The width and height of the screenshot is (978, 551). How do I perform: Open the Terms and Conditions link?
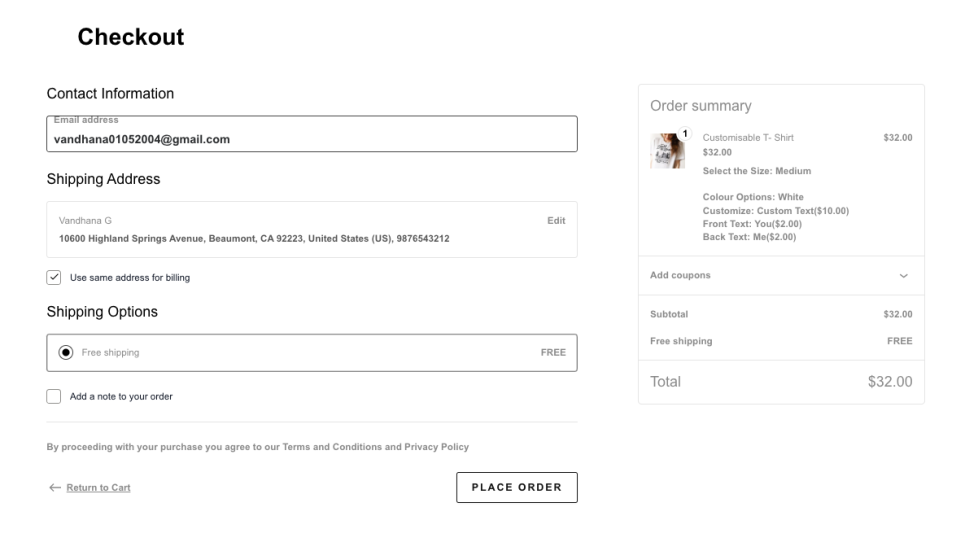(326, 447)
